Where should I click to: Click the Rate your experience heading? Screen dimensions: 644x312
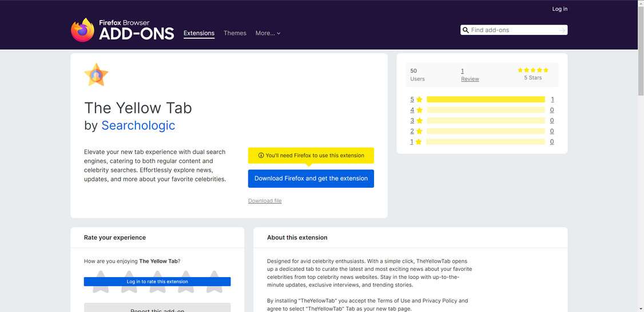coord(115,238)
